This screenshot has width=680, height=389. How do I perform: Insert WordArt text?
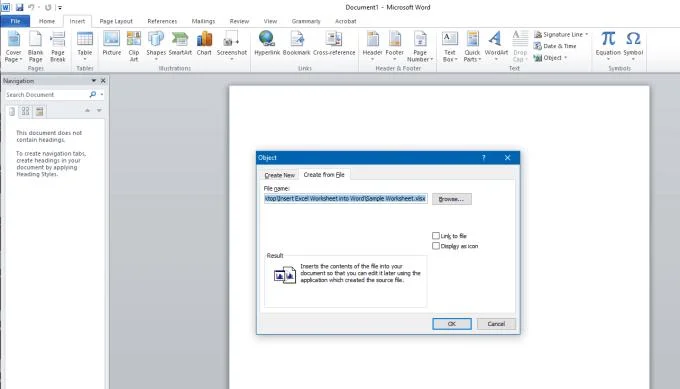496,46
